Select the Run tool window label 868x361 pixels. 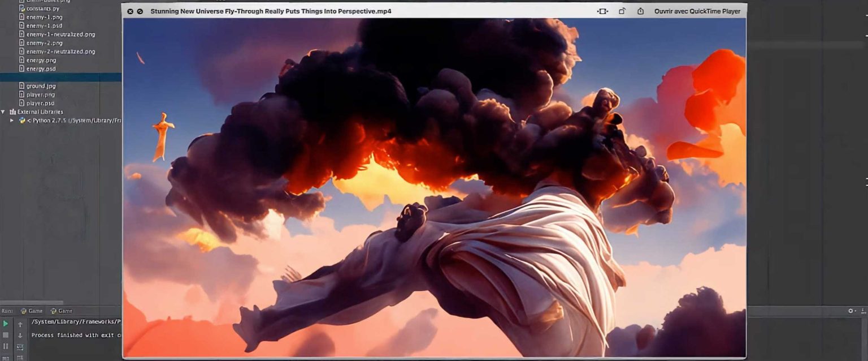(x=7, y=311)
